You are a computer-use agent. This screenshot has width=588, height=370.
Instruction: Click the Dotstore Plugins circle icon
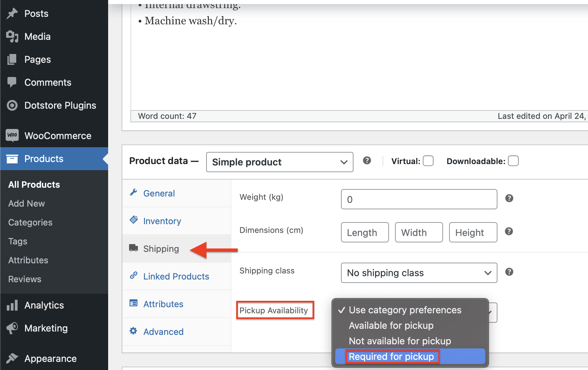coord(12,105)
